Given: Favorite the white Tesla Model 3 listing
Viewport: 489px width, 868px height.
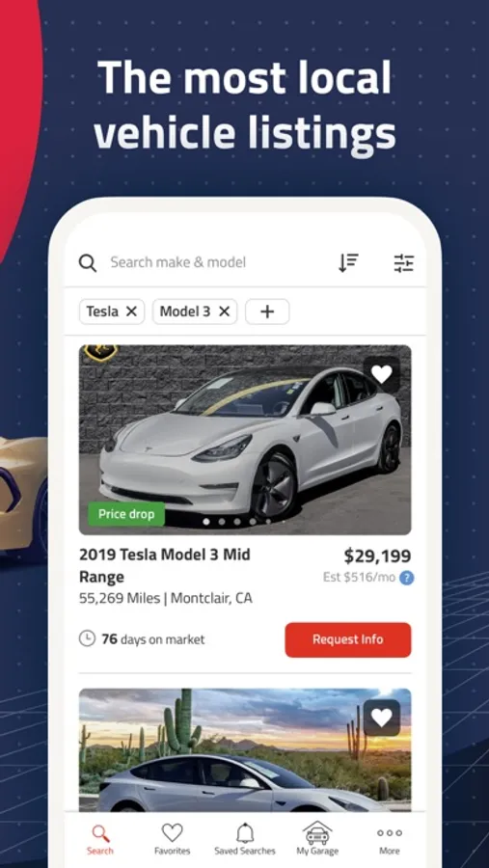Looking at the screenshot, I should tap(382, 375).
